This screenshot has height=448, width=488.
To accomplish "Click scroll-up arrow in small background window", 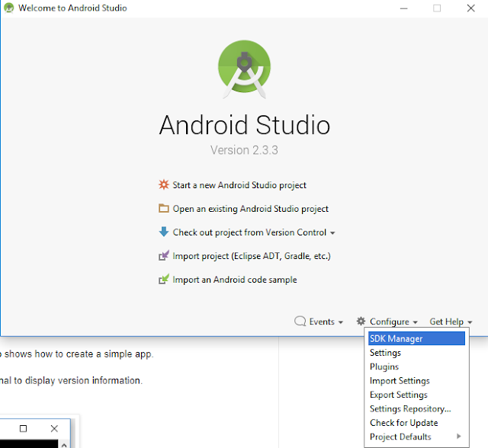I will click(64, 445).
